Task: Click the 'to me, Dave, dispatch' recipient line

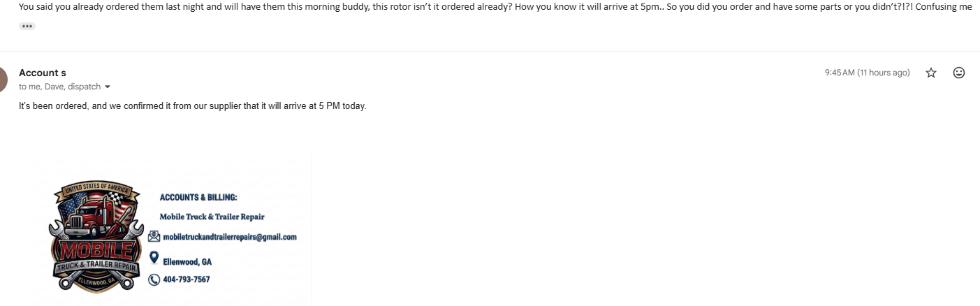Action: (60, 87)
